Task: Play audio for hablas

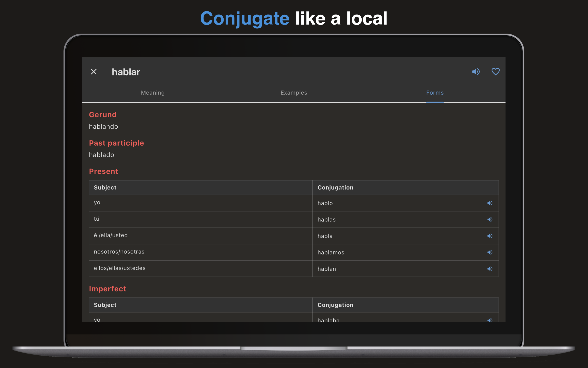Action: (x=490, y=220)
